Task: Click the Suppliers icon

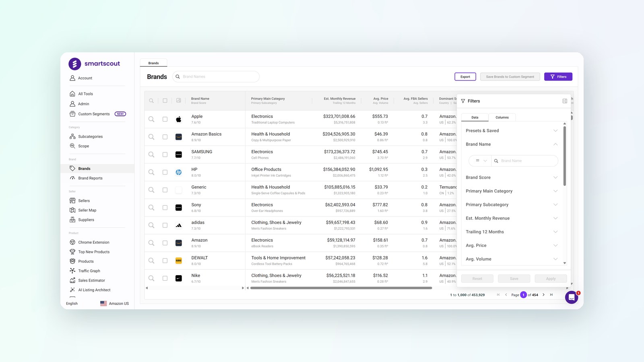Action: click(x=72, y=220)
